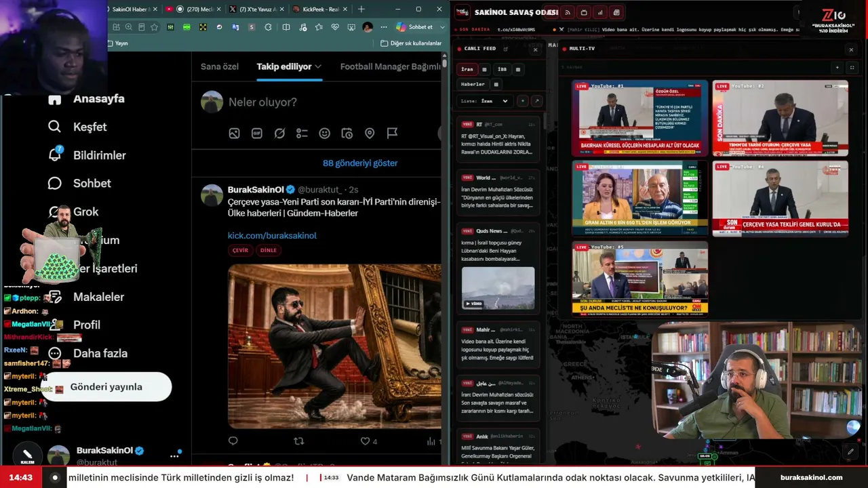The height and width of the screenshot is (488, 868).
Task: Open grid icon beside Haberler tab
Action: (x=496, y=84)
